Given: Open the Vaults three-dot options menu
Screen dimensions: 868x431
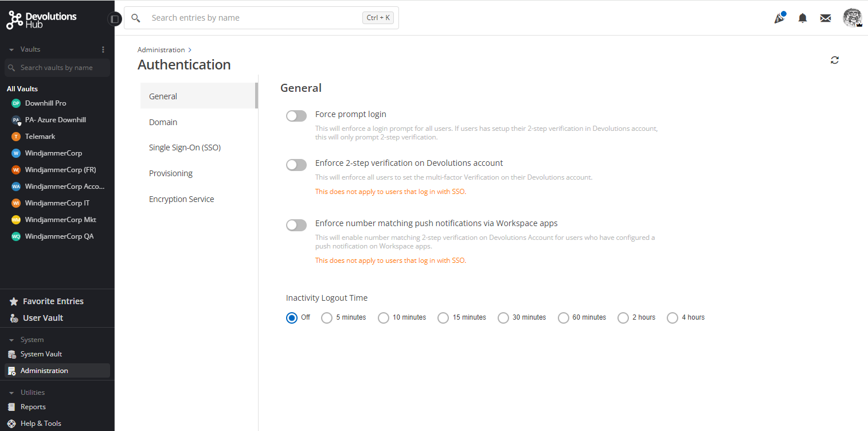Looking at the screenshot, I should tap(103, 49).
